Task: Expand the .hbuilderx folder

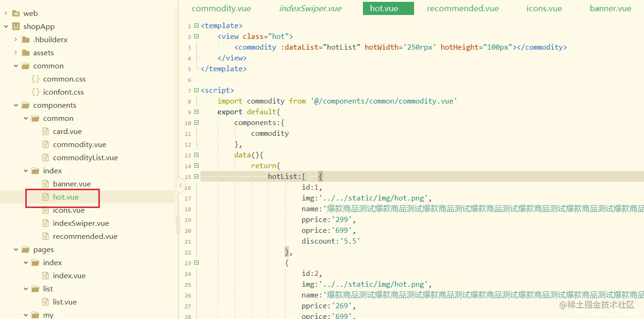Action: [16, 40]
